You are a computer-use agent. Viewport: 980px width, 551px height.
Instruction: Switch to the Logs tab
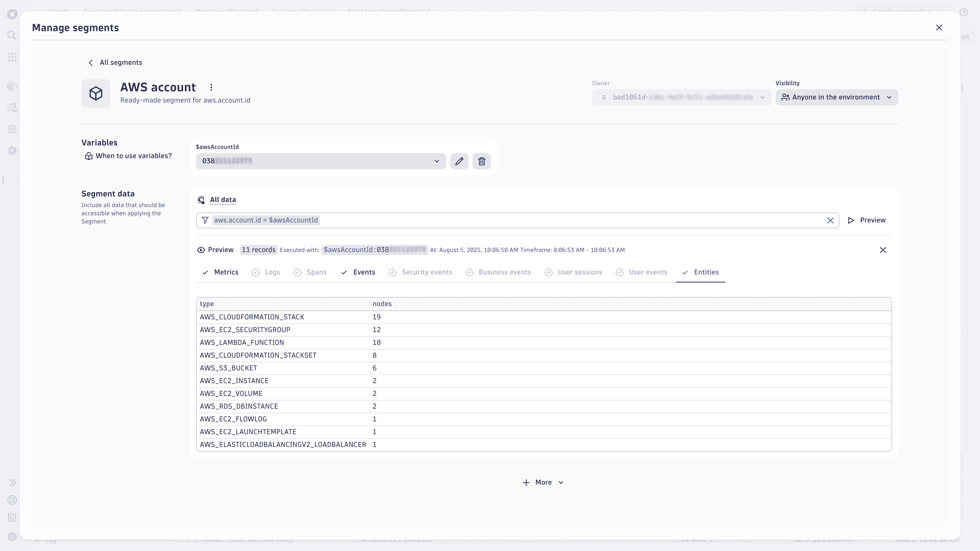[x=266, y=272]
